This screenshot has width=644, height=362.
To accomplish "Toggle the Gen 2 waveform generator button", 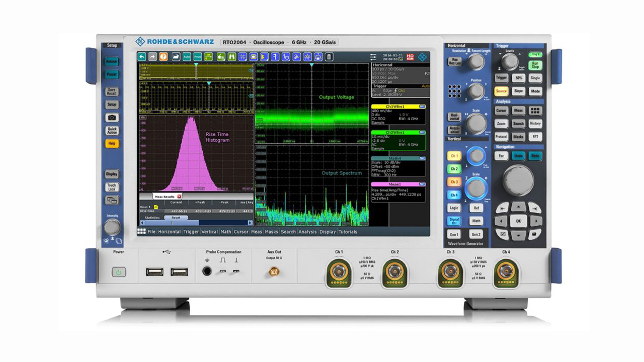I will coord(476,234).
